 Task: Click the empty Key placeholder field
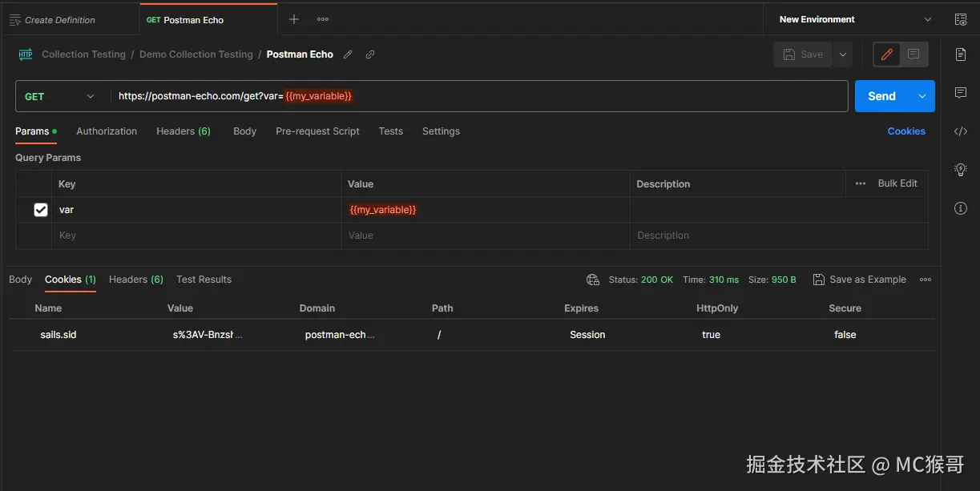click(x=196, y=235)
